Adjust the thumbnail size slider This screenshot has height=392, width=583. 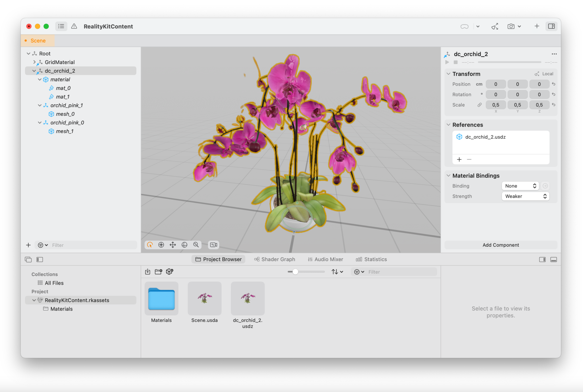(296, 272)
